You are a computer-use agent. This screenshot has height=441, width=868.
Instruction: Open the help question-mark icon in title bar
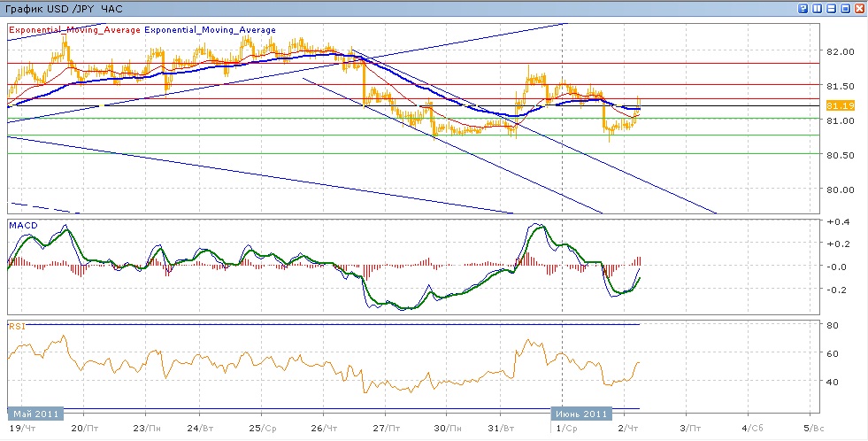[x=802, y=9]
